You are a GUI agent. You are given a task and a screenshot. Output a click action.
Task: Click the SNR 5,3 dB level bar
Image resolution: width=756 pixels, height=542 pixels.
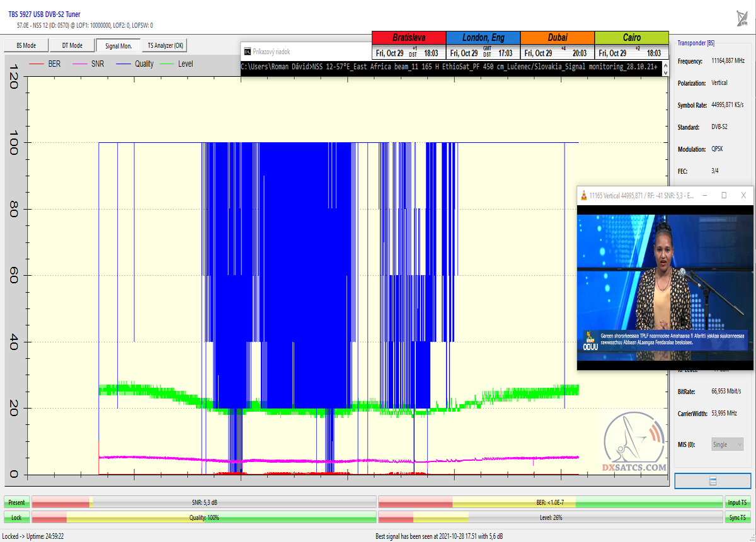coord(204,502)
